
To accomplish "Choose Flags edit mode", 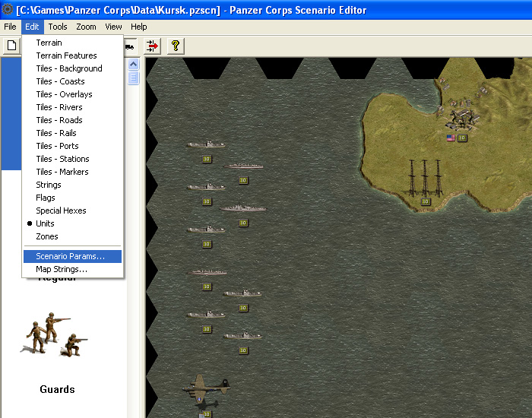I will pyautogui.click(x=73, y=197).
